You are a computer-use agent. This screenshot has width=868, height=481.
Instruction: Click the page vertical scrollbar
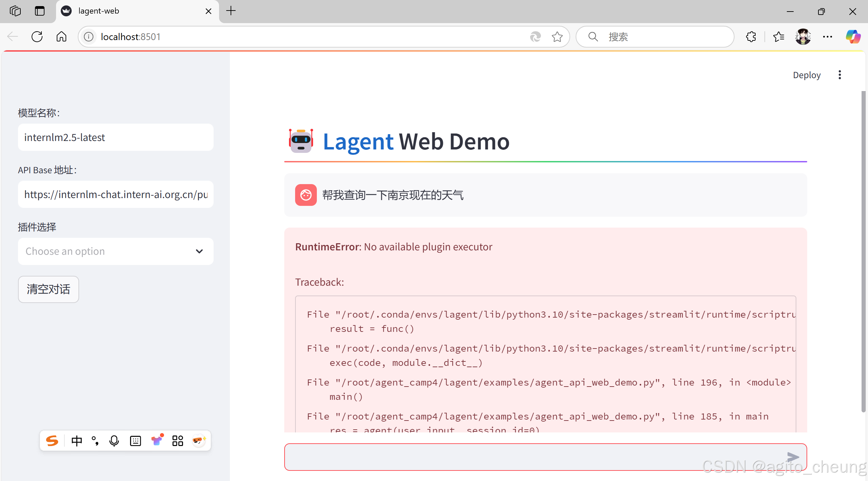(x=863, y=251)
